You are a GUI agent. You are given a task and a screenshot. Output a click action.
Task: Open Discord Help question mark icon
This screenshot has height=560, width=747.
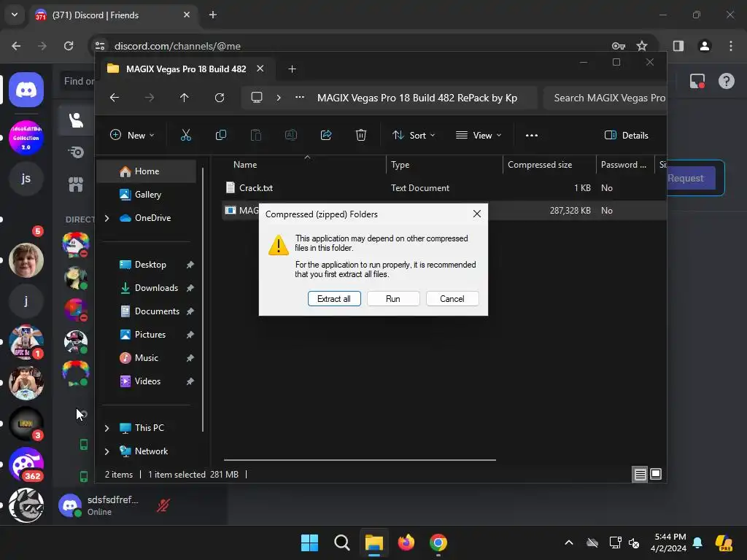pos(726,81)
